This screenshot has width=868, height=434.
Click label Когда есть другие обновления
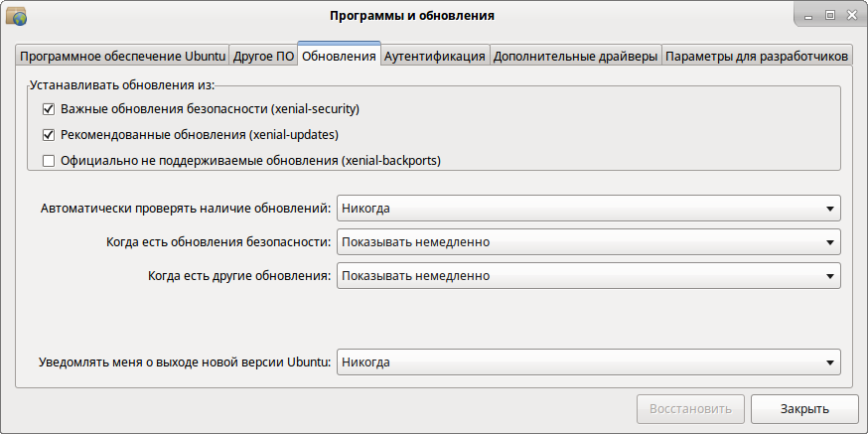tap(239, 275)
